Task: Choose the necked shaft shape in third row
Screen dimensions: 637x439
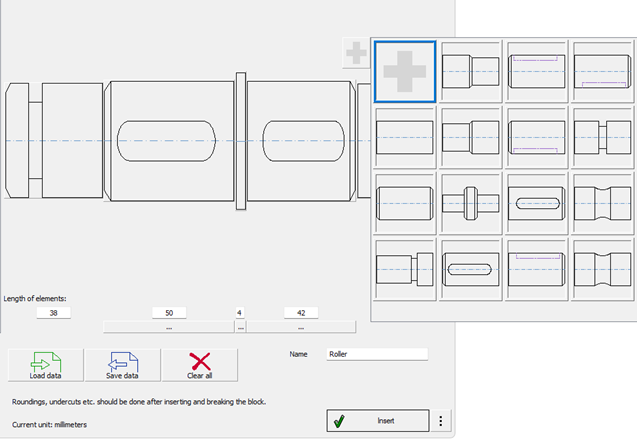Action: [601, 202]
